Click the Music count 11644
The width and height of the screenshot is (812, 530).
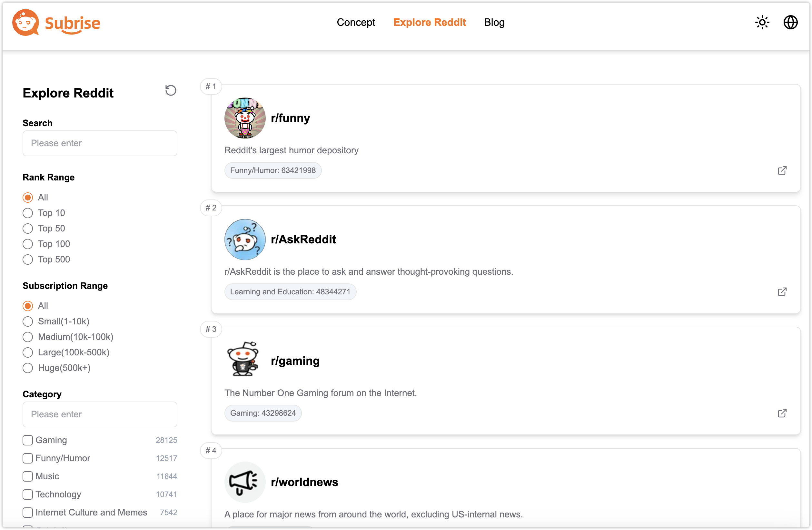point(166,476)
